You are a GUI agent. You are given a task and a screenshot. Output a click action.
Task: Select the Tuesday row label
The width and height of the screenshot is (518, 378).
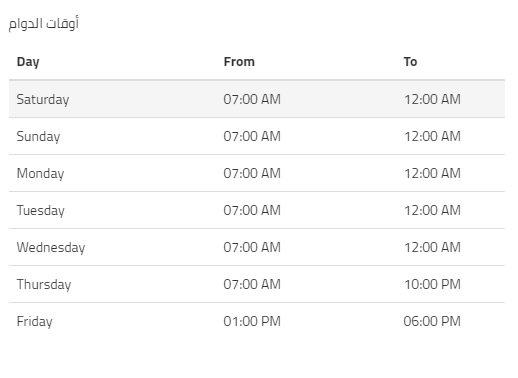[x=41, y=211]
